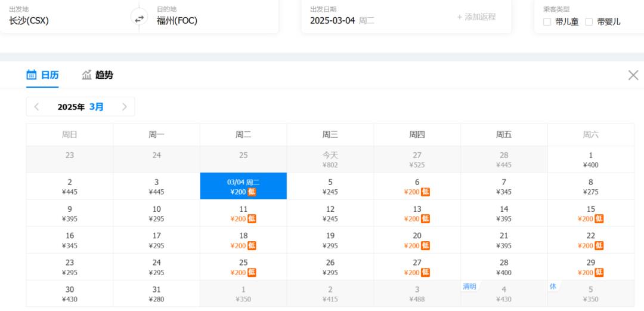Viewport: 644px width, 311px height.
Task: Pick February 27 priced ¥525
Action: pyautogui.click(x=417, y=159)
